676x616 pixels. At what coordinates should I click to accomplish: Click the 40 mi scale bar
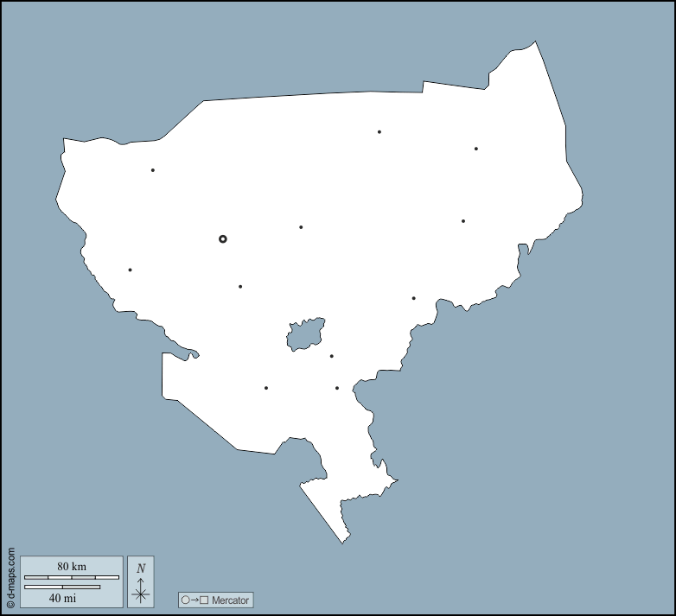pos(62,587)
